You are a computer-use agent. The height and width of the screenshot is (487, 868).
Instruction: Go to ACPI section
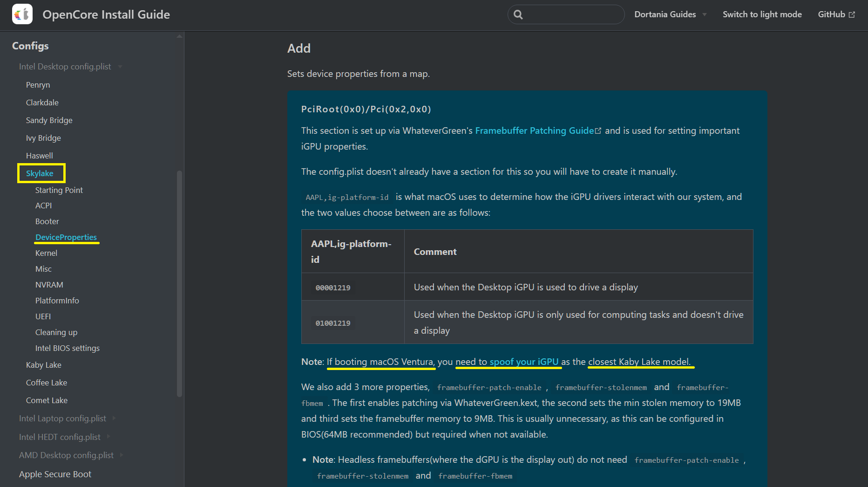pos(43,206)
